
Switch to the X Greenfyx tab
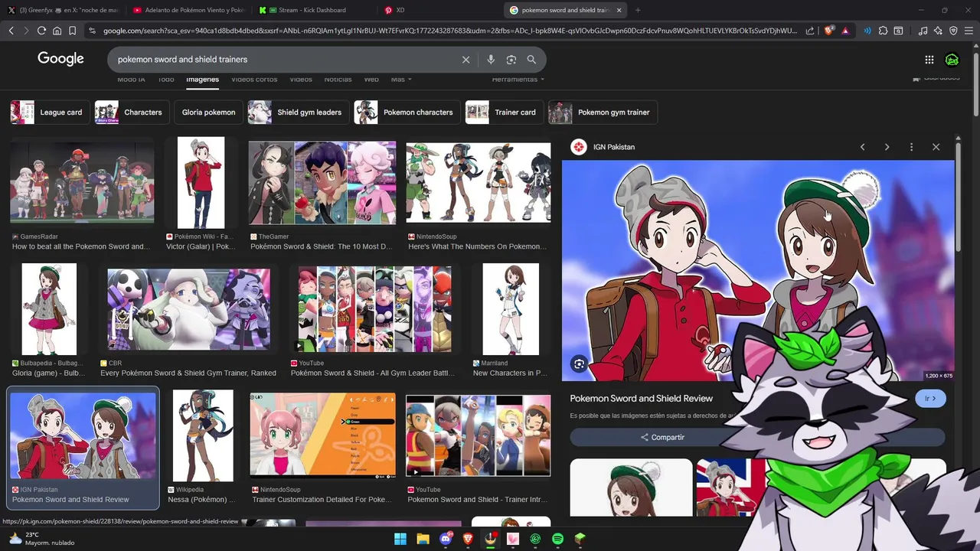pos(64,10)
